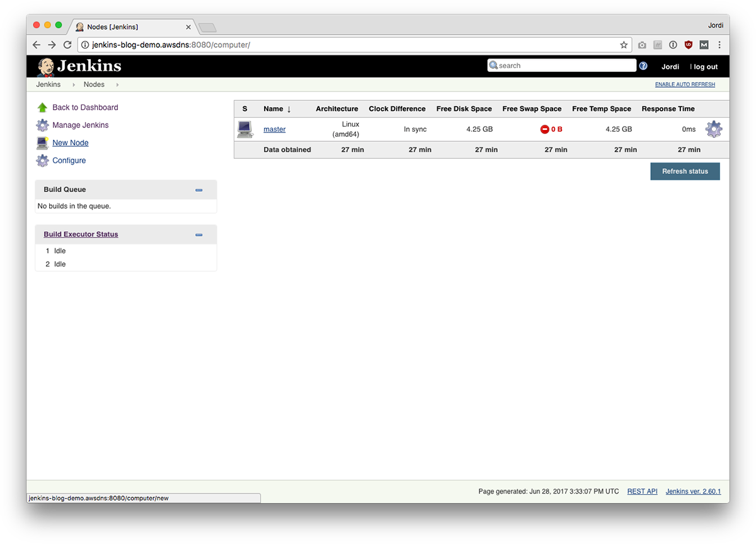
Task: Click the Architecture column header
Action: pyautogui.click(x=337, y=109)
